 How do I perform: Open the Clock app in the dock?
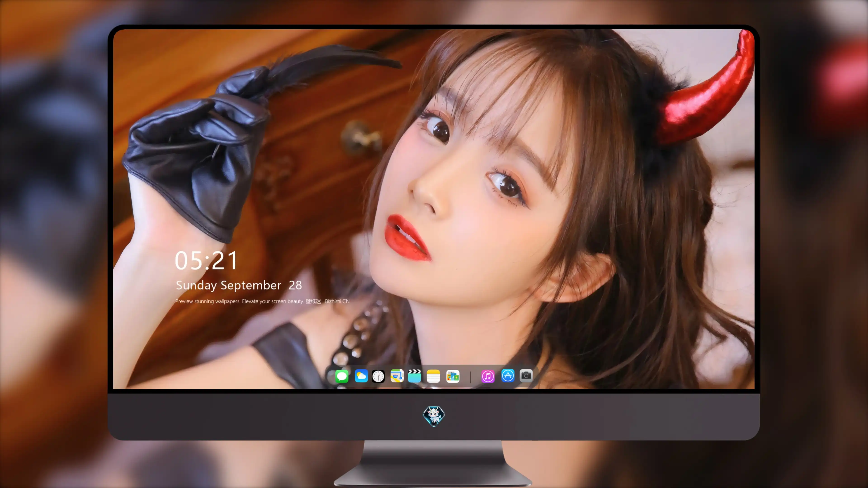(x=378, y=376)
